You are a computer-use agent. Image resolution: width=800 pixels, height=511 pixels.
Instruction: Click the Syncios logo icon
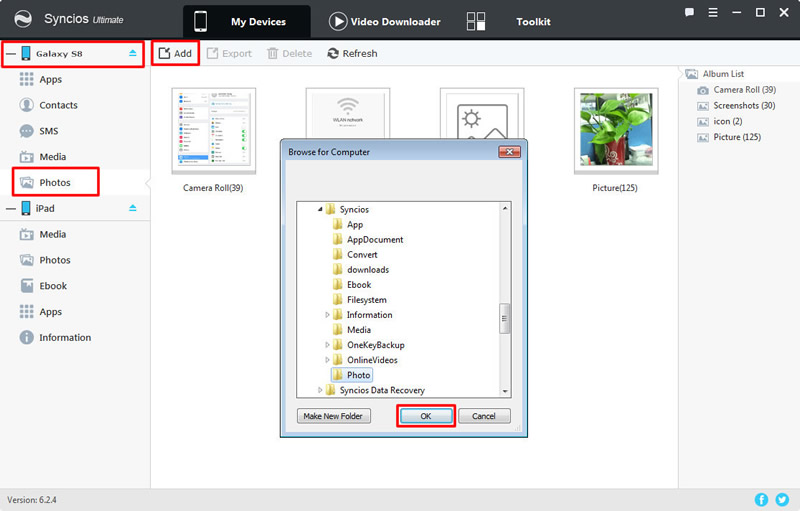pyautogui.click(x=22, y=19)
